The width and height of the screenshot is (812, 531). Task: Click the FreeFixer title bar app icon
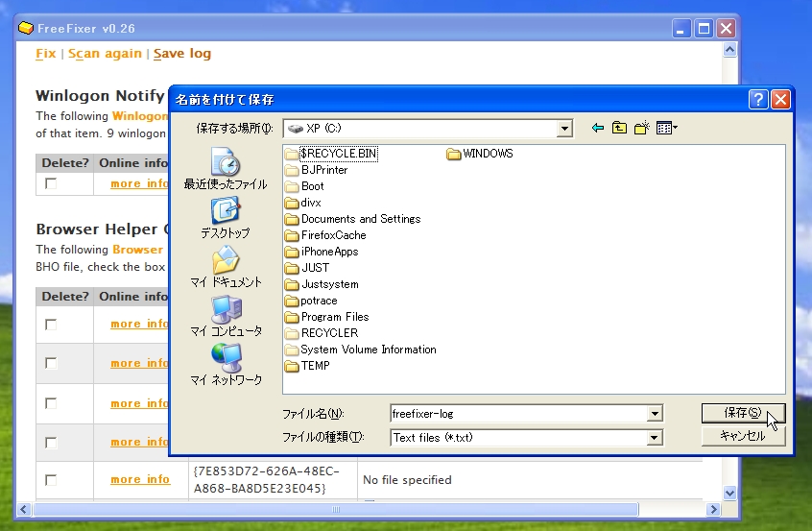coord(26,28)
